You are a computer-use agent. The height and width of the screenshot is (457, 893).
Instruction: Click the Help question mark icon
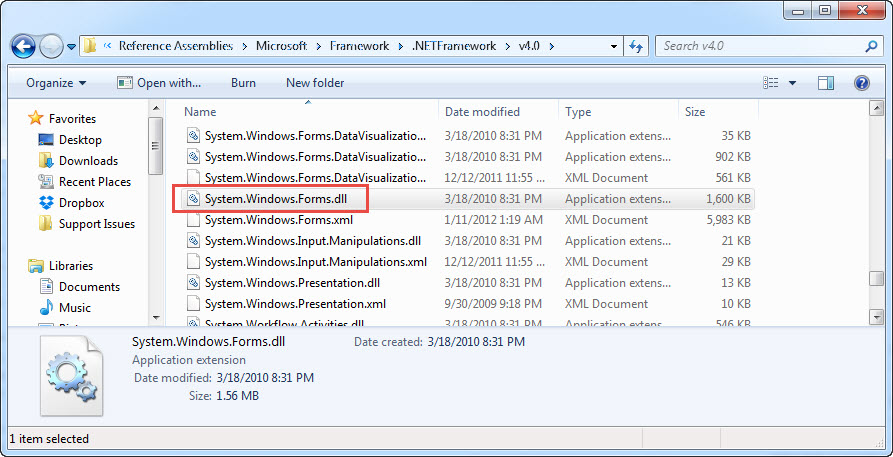click(861, 83)
